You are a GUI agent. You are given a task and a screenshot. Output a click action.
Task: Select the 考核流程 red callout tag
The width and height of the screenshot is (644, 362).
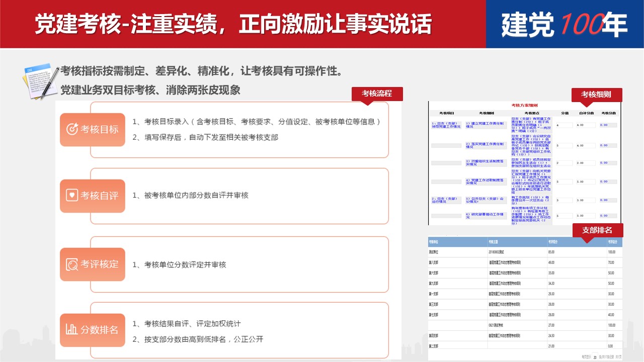pos(377,94)
